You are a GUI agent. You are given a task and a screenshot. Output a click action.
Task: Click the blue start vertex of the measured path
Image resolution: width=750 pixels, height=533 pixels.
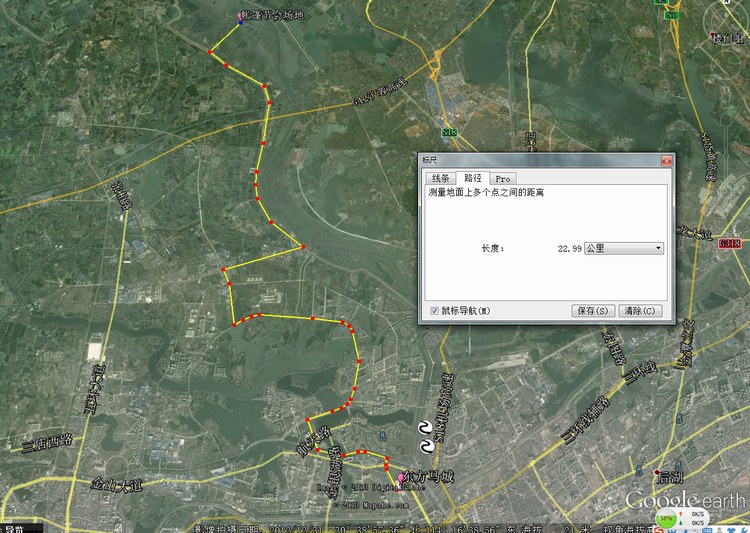click(241, 22)
